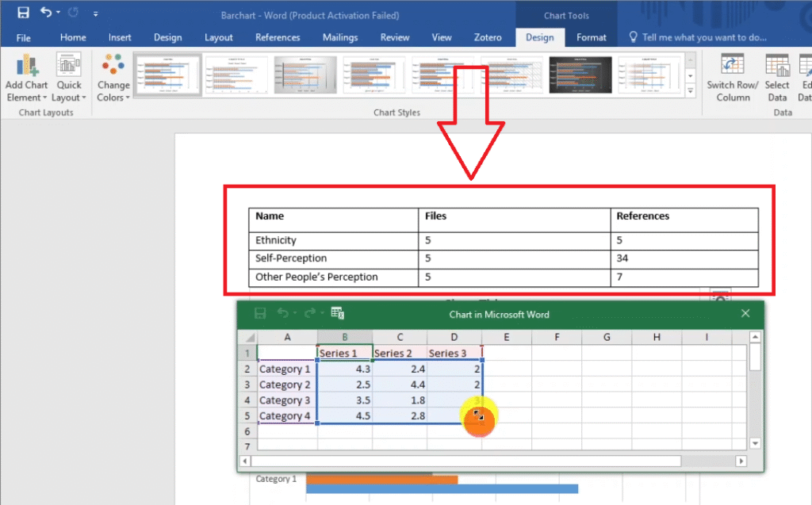Select cell B1 containing Series 1

point(344,353)
